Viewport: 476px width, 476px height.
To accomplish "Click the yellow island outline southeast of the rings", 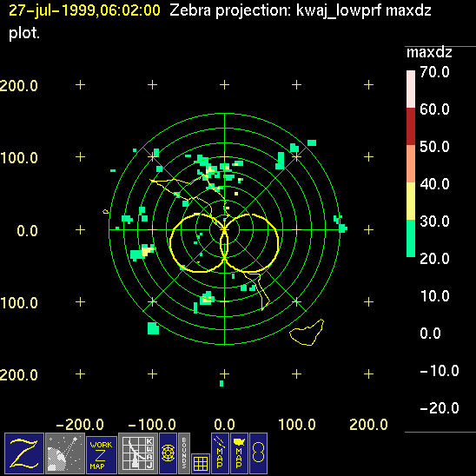I will [x=307, y=333].
